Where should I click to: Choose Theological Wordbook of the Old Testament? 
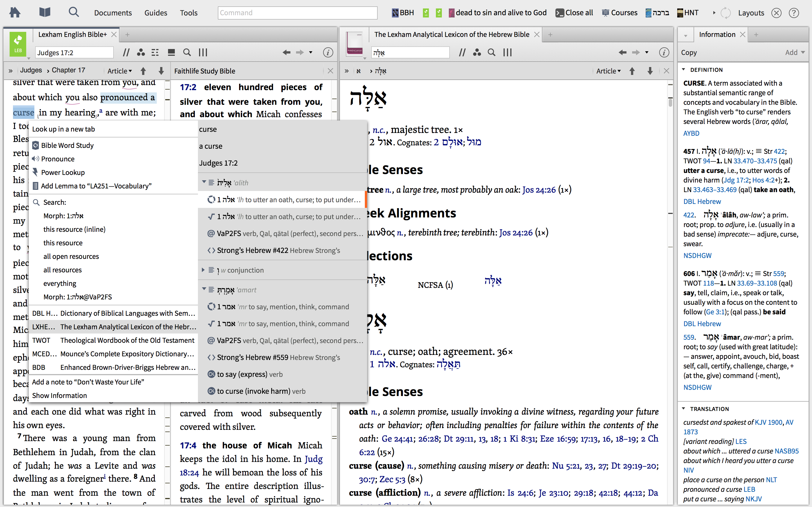pyautogui.click(x=127, y=340)
